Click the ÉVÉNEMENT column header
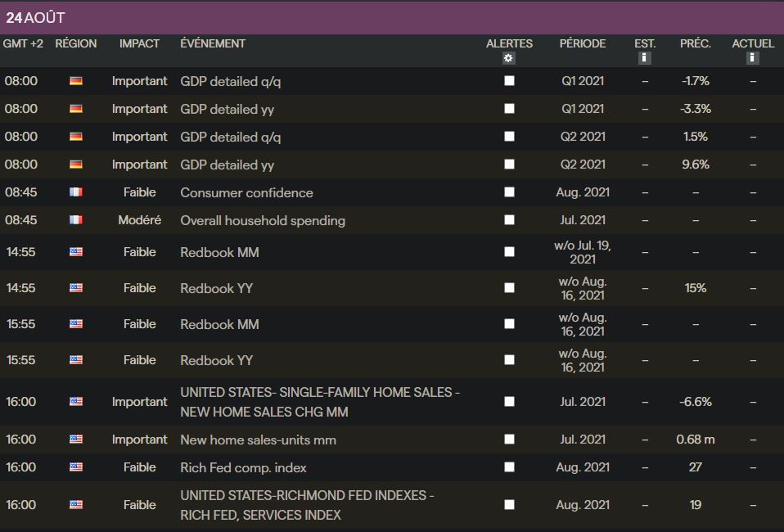The height and width of the screenshot is (532, 784). [x=213, y=43]
